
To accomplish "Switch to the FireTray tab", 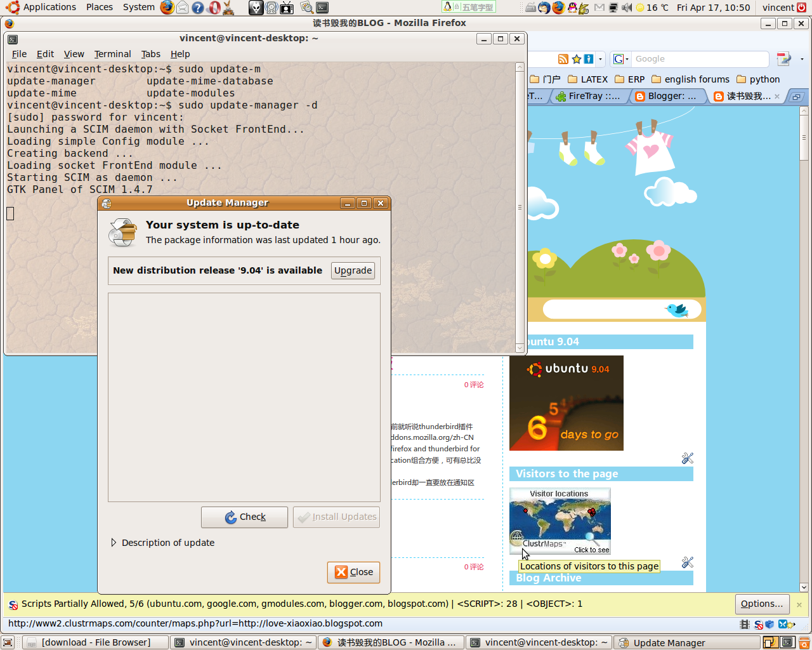I will [x=588, y=96].
